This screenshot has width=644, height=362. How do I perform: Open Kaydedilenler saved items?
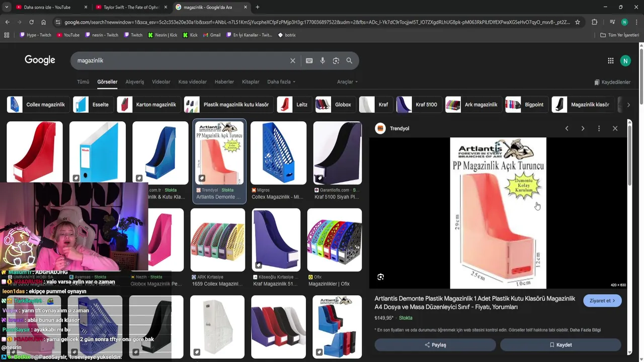coord(612,82)
